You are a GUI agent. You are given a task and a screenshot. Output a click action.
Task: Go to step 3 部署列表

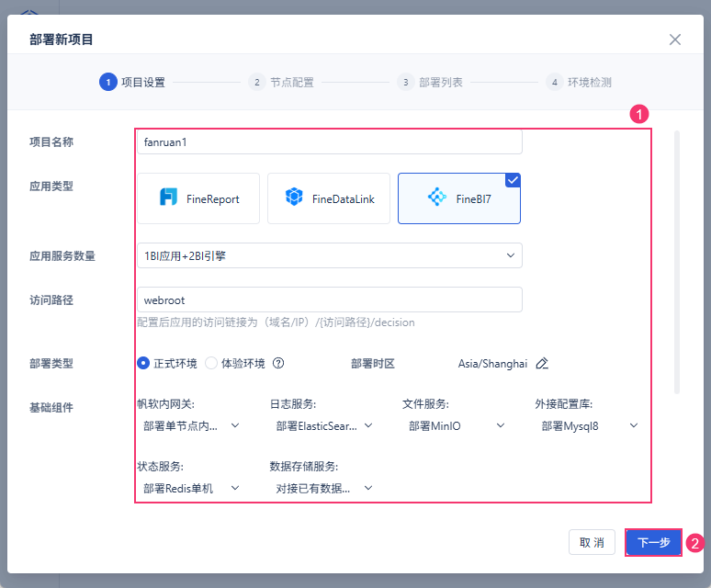coord(430,82)
